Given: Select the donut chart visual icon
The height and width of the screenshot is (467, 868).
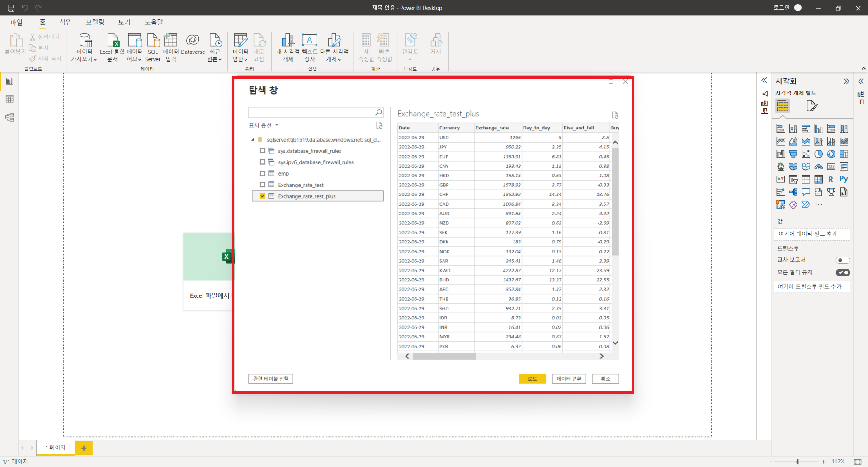Looking at the screenshot, I should [831, 154].
